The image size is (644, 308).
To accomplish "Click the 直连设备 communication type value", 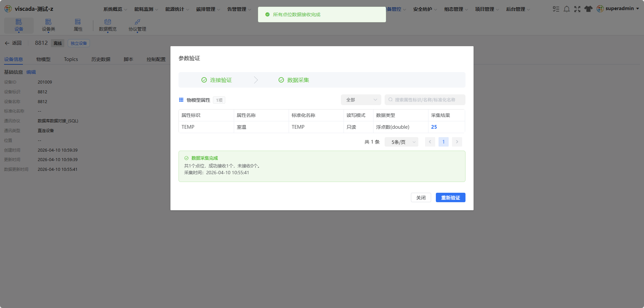I will pos(46,131).
